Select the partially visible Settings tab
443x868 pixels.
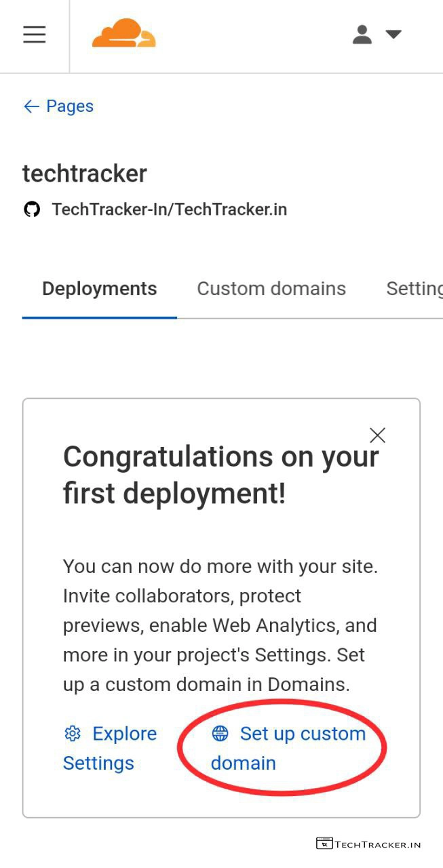(414, 289)
